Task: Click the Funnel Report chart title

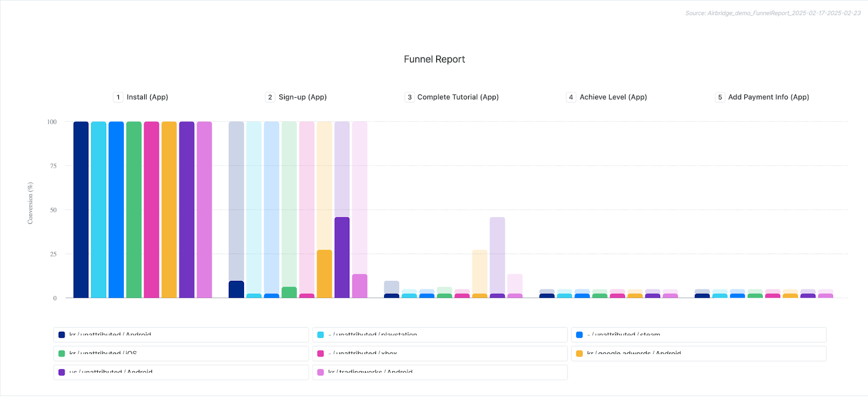Action: [434, 59]
